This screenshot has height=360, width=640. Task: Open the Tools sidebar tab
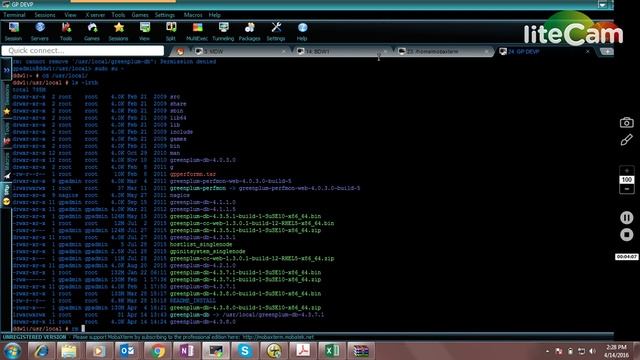[x=7, y=134]
